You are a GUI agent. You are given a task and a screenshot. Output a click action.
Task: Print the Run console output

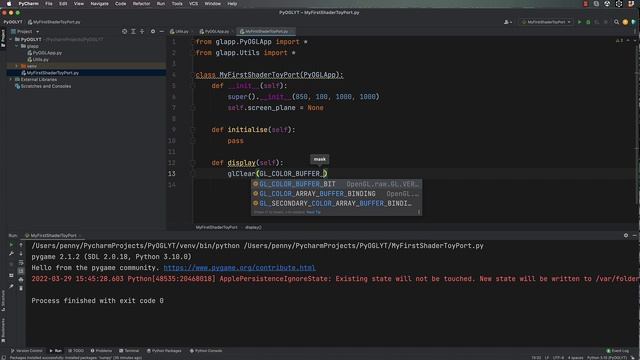pyautogui.click(x=21, y=280)
